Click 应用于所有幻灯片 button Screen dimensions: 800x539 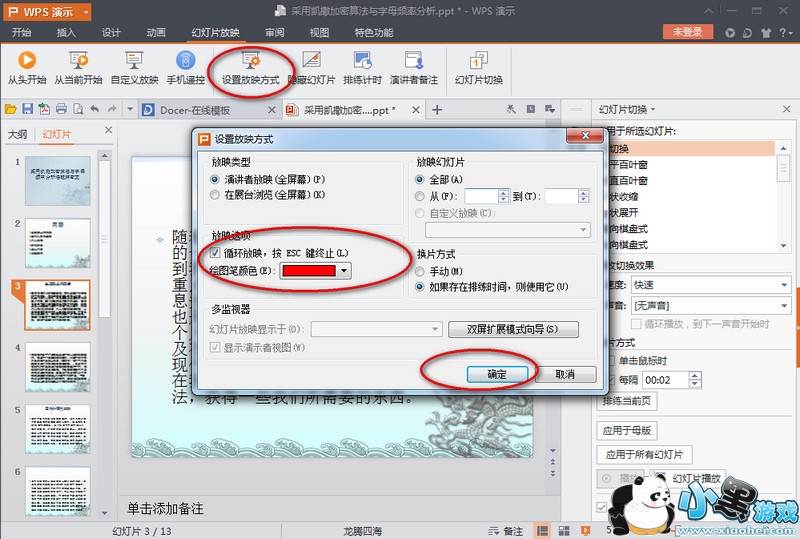pyautogui.click(x=644, y=454)
